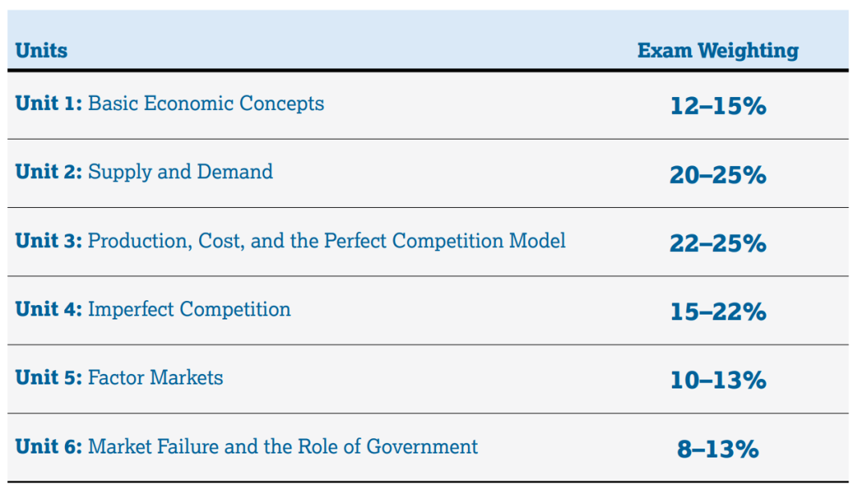Click the bold "Unit 3:" label

pos(49,241)
